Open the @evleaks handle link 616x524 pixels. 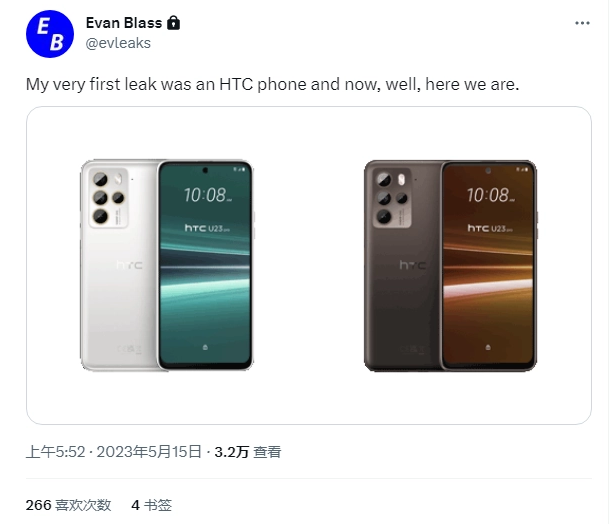[118, 43]
